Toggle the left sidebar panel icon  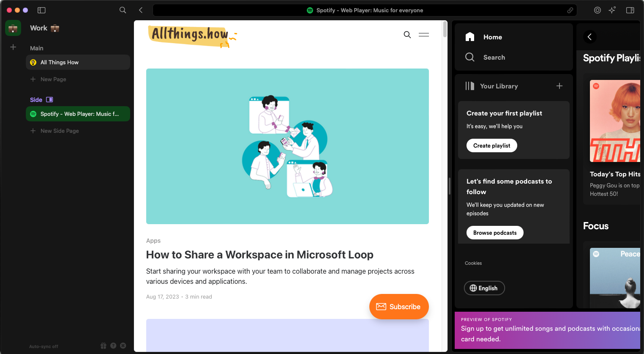[41, 10]
